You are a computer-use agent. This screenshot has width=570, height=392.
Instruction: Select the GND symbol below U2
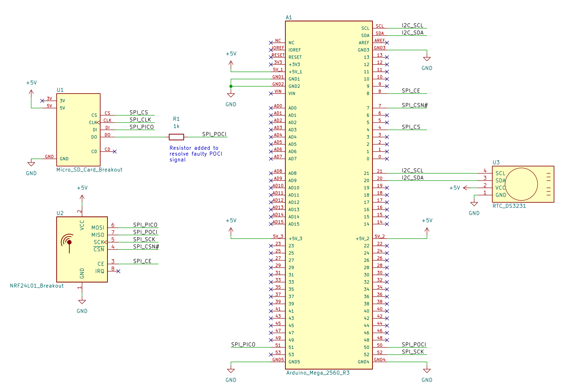(x=82, y=302)
